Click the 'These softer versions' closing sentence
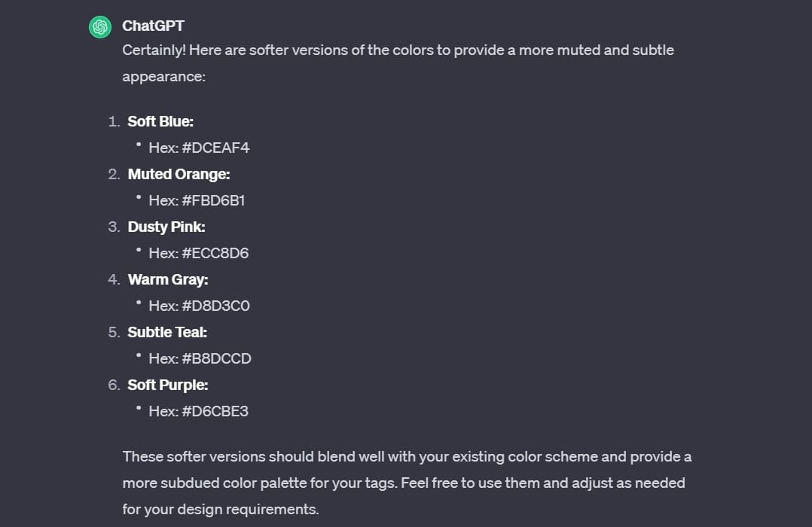This screenshot has width=812, height=527. pos(407,456)
